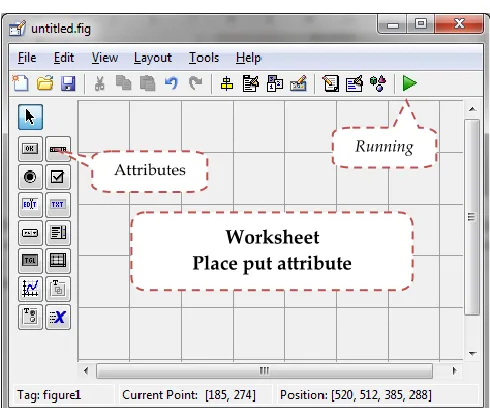This screenshot has width=490, height=408.
Task: Pick the Table component
Action: [x=58, y=261]
